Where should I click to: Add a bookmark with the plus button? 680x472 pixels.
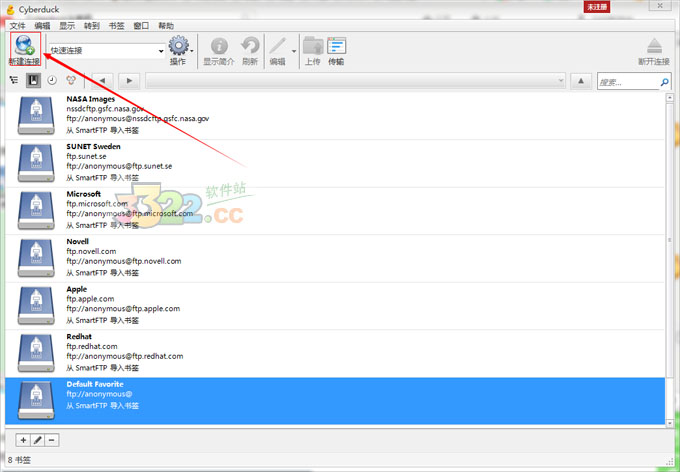click(x=23, y=440)
